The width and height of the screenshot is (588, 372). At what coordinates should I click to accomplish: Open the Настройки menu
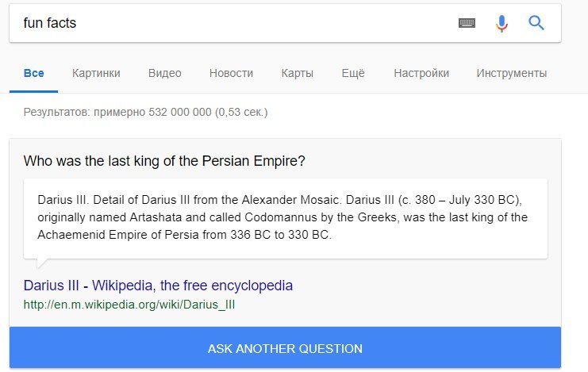[x=421, y=73]
